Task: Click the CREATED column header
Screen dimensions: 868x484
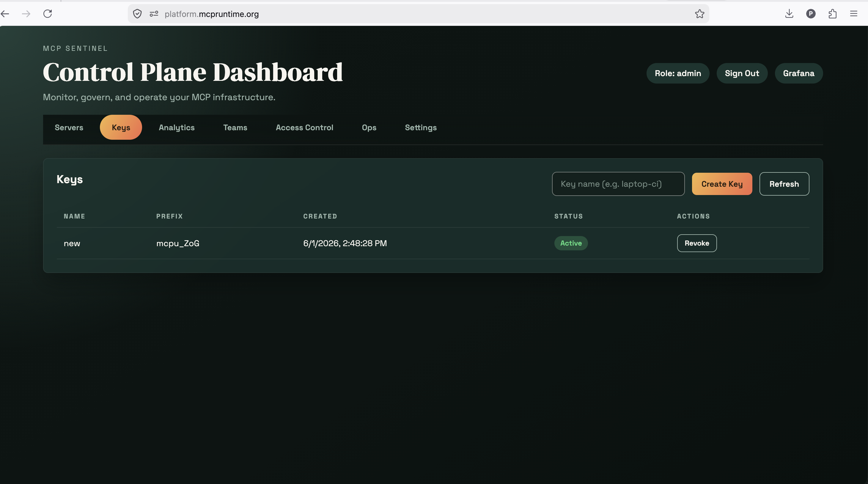Action: [x=320, y=216]
